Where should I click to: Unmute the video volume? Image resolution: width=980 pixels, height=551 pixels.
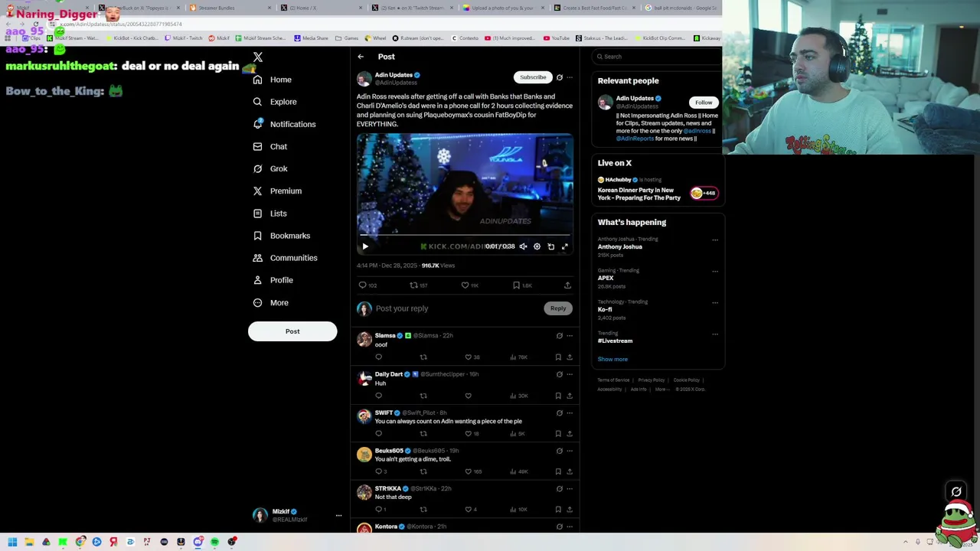click(x=523, y=246)
